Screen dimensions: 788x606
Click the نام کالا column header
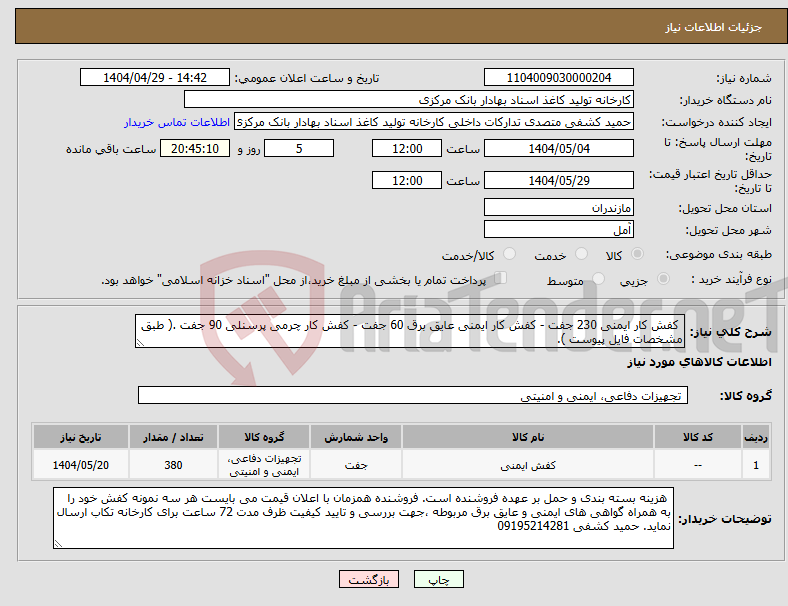pyautogui.click(x=528, y=437)
